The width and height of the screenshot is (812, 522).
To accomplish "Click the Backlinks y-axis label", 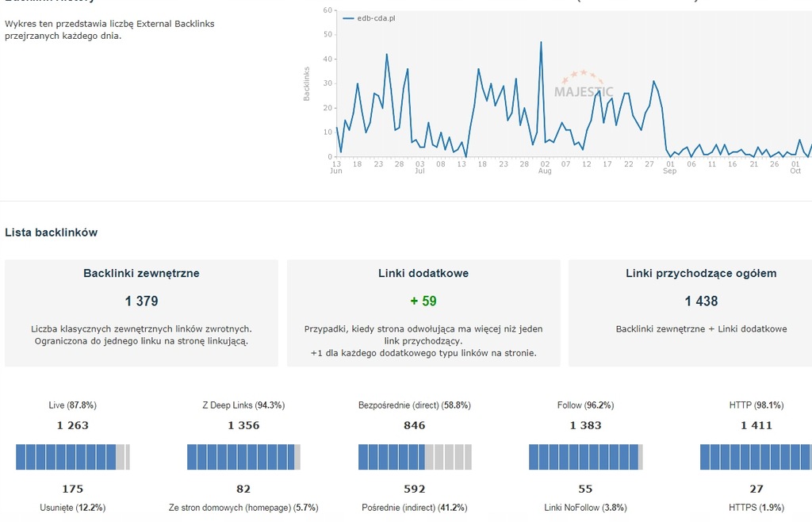I will coord(306,84).
